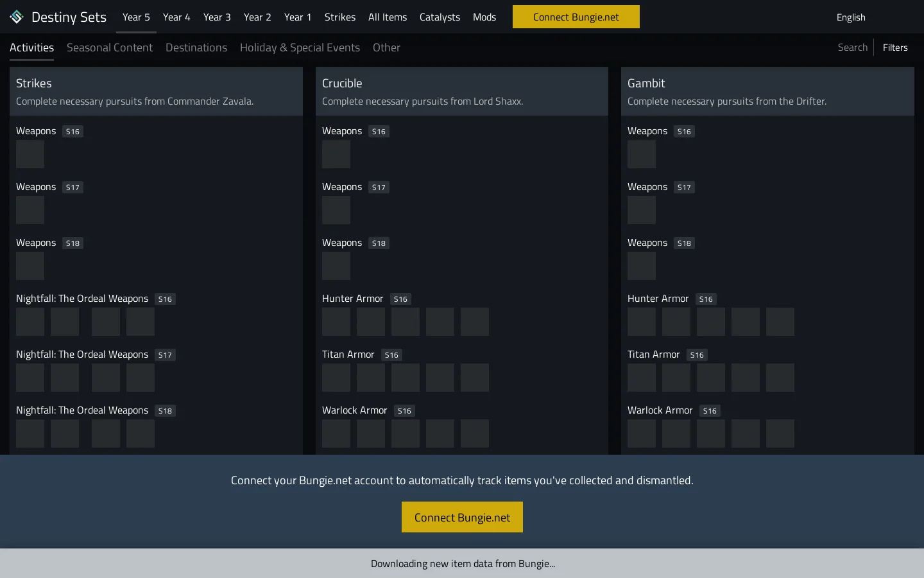Jump to the Other section
The image size is (924, 578).
coord(386,48)
